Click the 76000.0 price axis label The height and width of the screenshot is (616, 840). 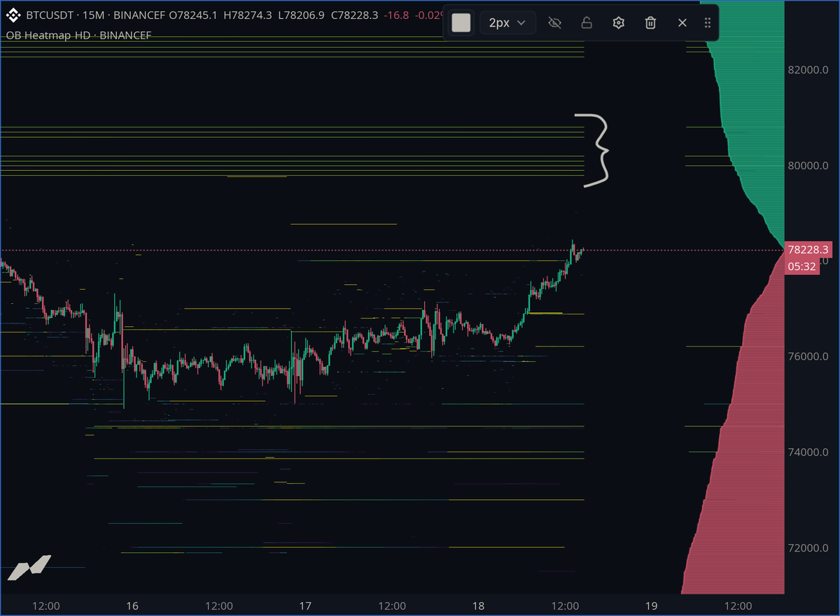[x=808, y=357]
